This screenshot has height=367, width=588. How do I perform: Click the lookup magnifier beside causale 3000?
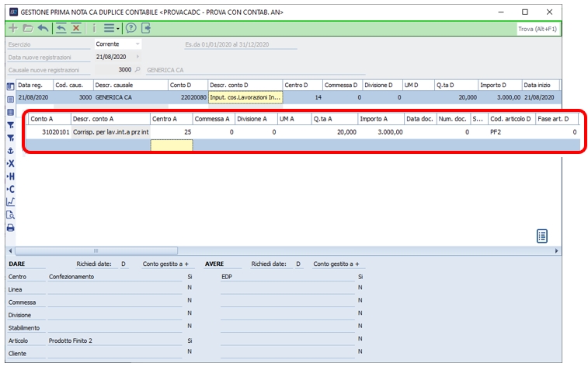tap(137, 70)
